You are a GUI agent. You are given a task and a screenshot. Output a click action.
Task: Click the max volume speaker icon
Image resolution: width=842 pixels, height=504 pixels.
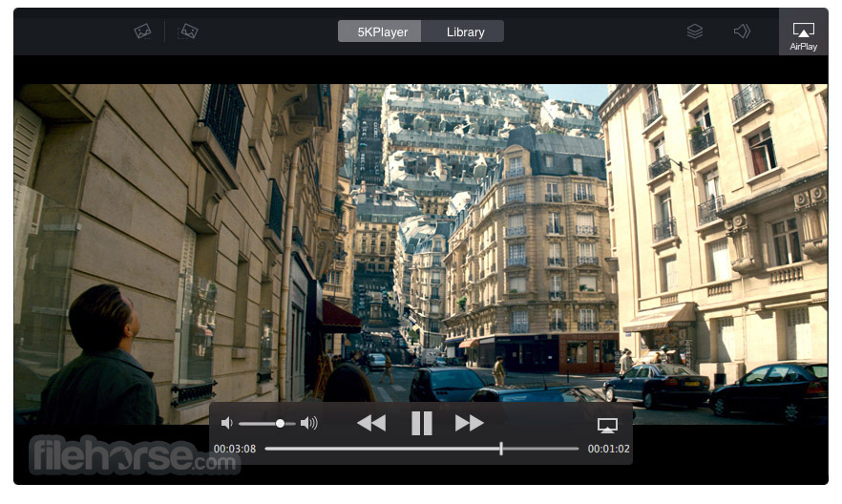click(308, 424)
